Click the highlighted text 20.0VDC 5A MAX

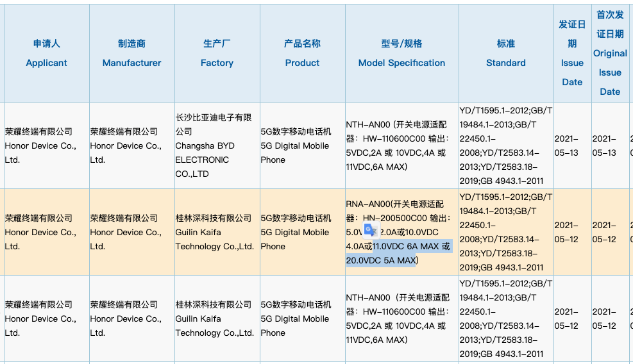tap(381, 260)
